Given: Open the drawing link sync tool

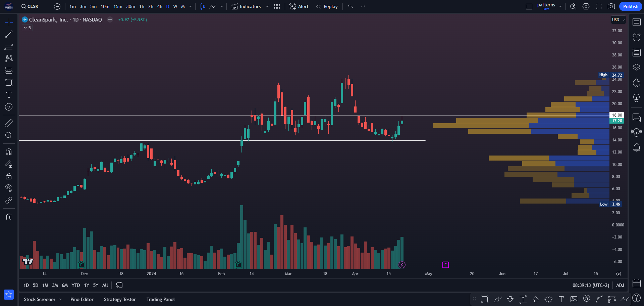Looking at the screenshot, I should tap(9, 201).
